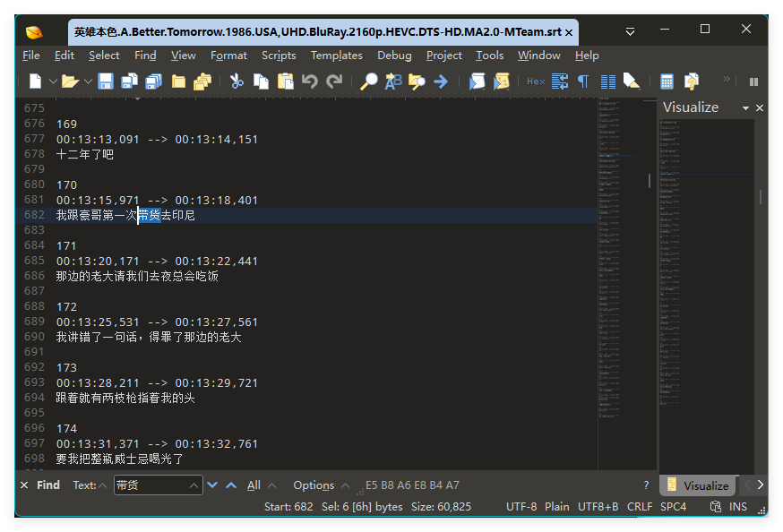Click the Save All icon
Viewport: 783px width, 532px height.
pos(154,82)
